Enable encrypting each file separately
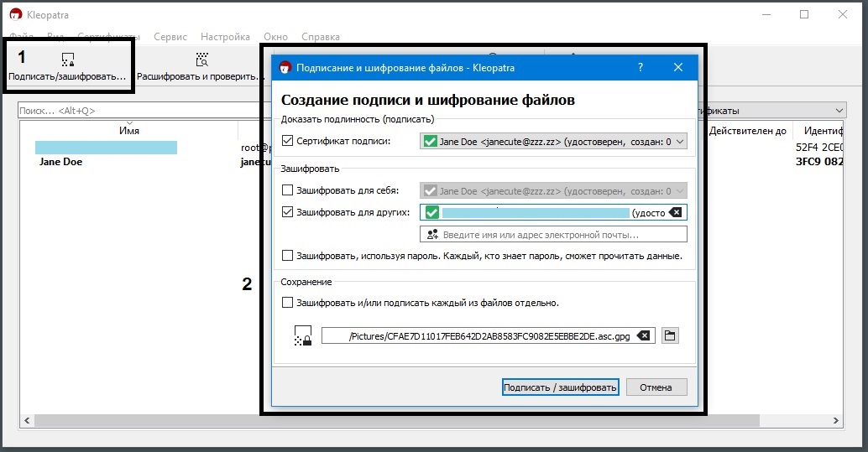The width and height of the screenshot is (868, 452). [287, 303]
